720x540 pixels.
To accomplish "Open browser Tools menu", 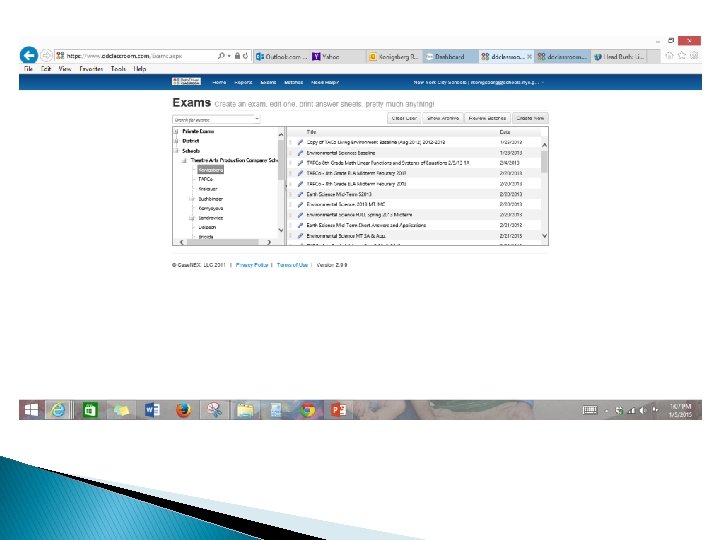I will [x=118, y=68].
